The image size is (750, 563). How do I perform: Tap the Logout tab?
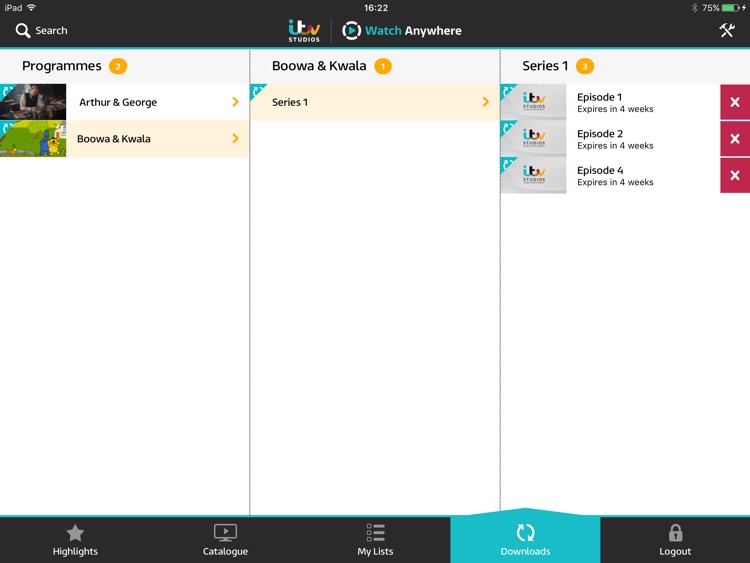pyautogui.click(x=675, y=540)
